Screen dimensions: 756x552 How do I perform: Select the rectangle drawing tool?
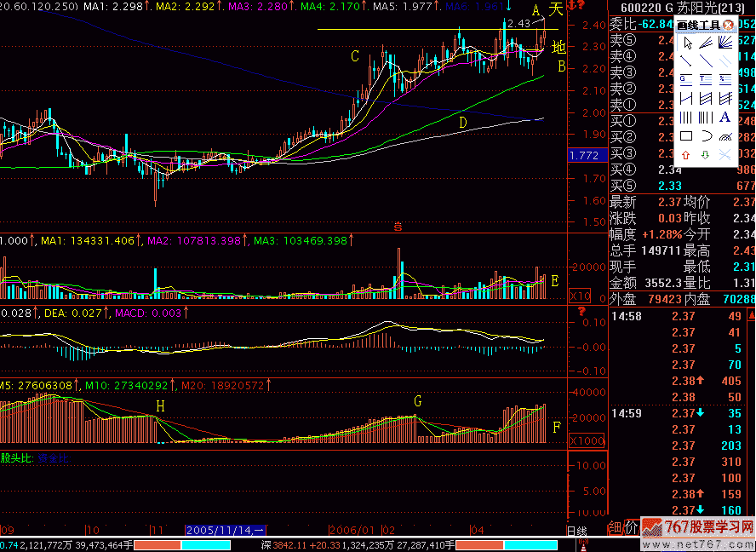pyautogui.click(x=685, y=136)
